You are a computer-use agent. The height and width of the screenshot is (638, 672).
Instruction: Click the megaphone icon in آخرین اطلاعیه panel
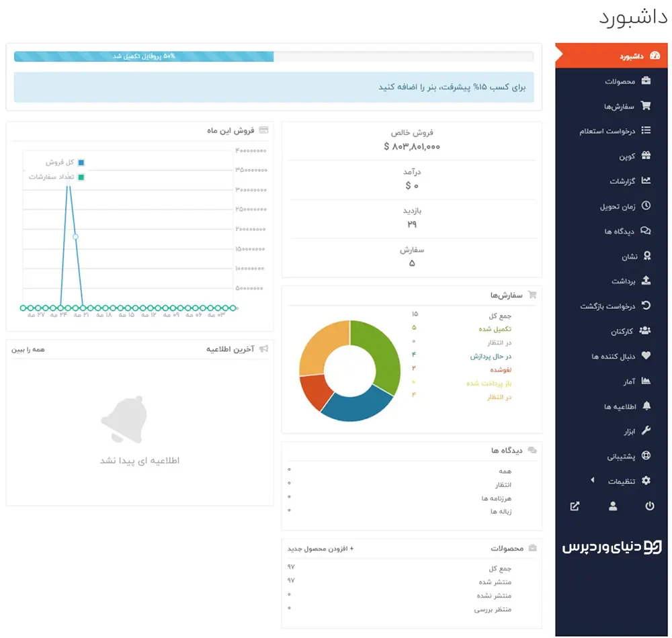pyautogui.click(x=263, y=349)
